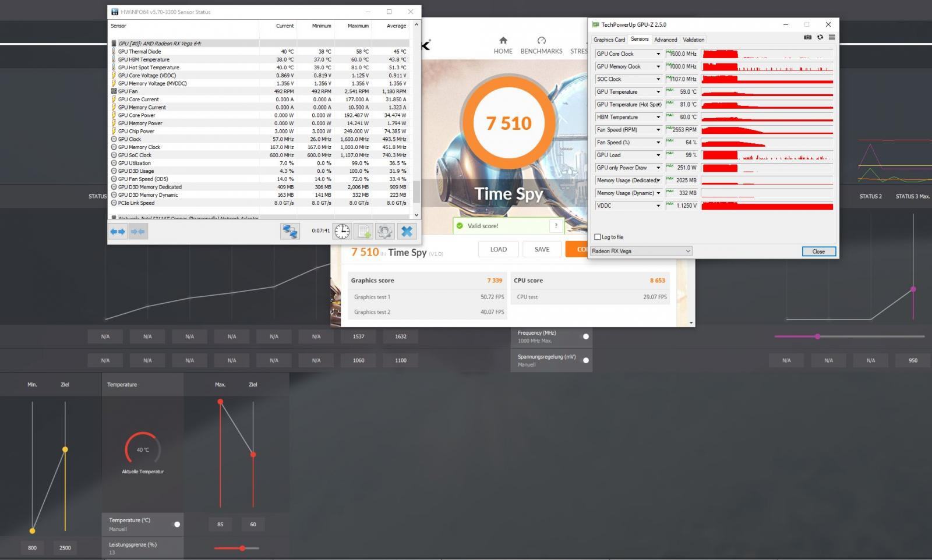Toggle Frequency (MHz) switch

pos(586,336)
